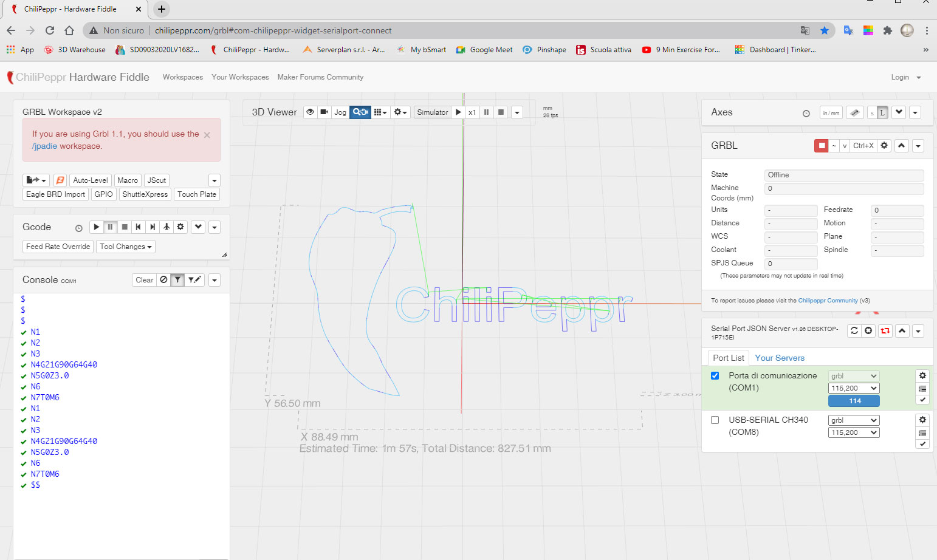
Task: Click Eagle BRD Import button
Action: coord(55,194)
